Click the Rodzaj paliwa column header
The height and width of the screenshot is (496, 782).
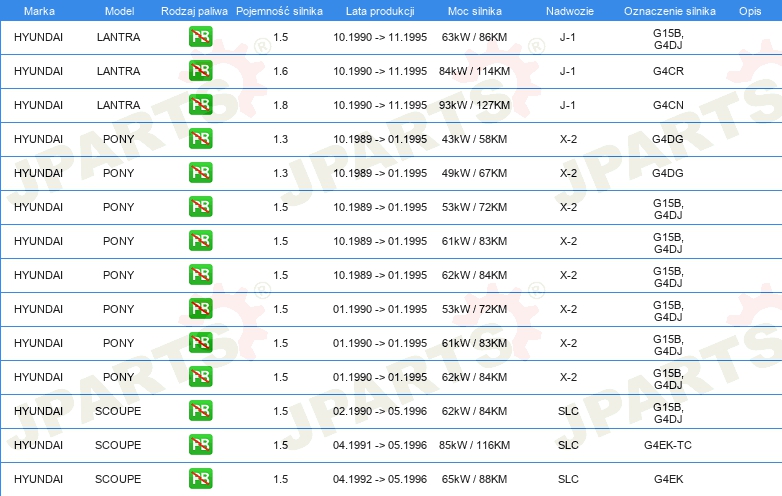point(194,11)
